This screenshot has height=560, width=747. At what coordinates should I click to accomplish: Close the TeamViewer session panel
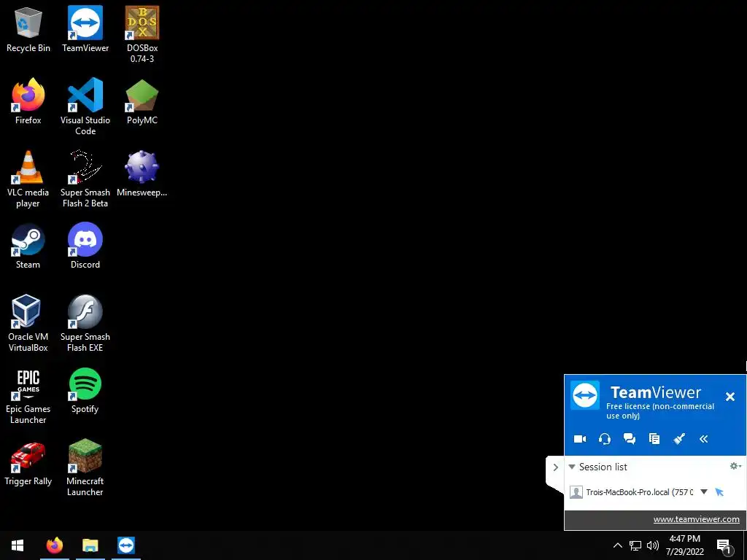(x=729, y=396)
